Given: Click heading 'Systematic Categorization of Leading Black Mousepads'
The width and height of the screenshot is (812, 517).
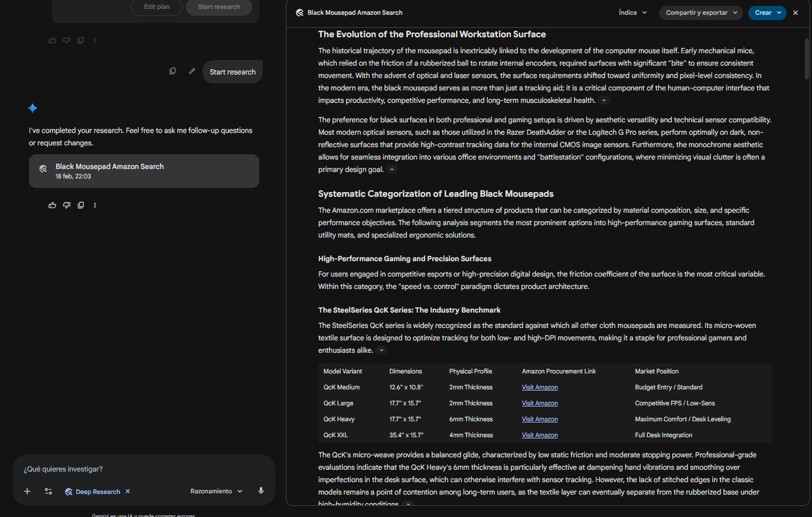Looking at the screenshot, I should [x=436, y=194].
